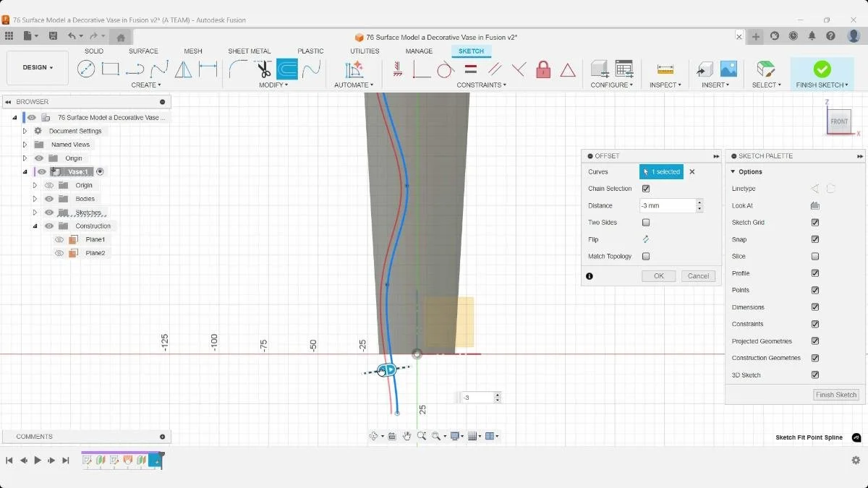Click the Measure ruler icon
This screenshot has width=868, height=488.
click(665, 69)
